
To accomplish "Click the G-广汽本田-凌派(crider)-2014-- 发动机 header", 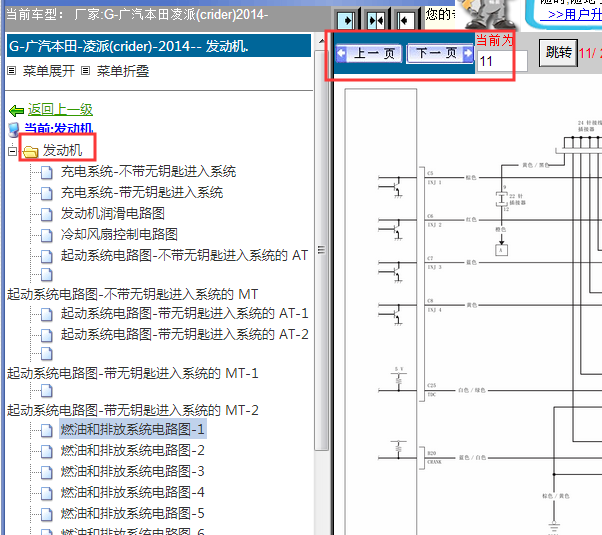I will pyautogui.click(x=159, y=46).
